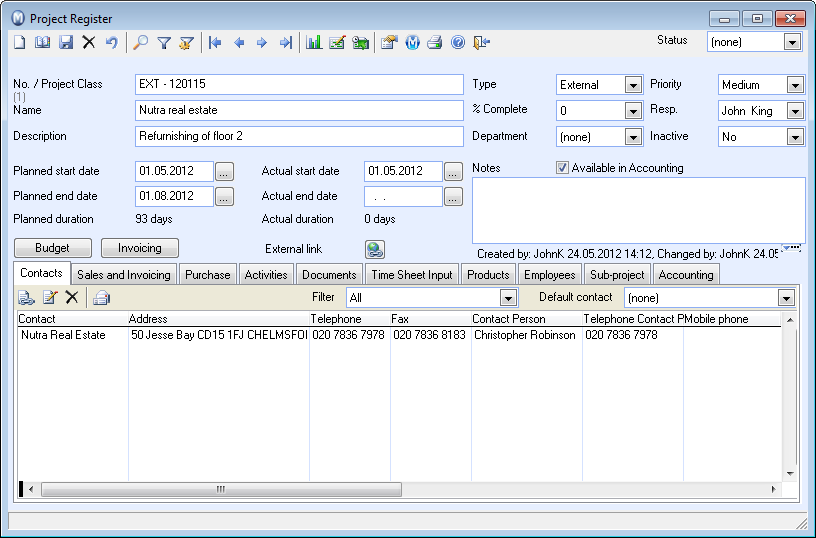
Task: Click the printer icon in the main toolbar
Action: [435, 43]
